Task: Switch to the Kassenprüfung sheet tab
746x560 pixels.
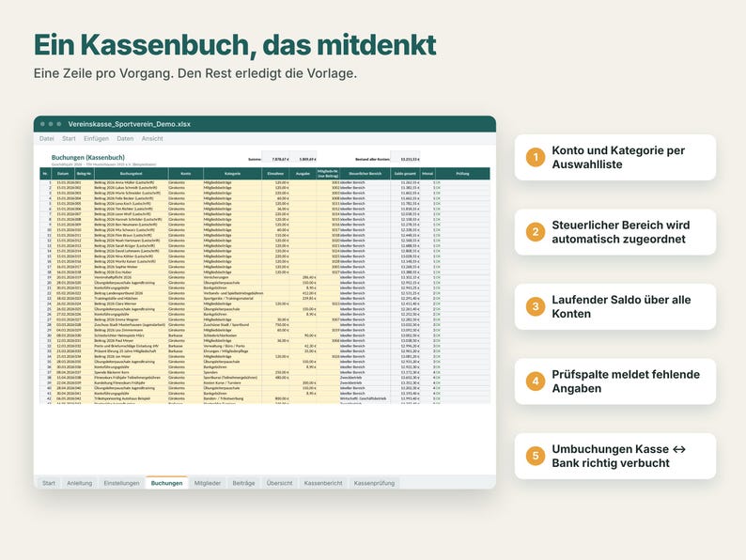Action: pyautogui.click(x=374, y=483)
